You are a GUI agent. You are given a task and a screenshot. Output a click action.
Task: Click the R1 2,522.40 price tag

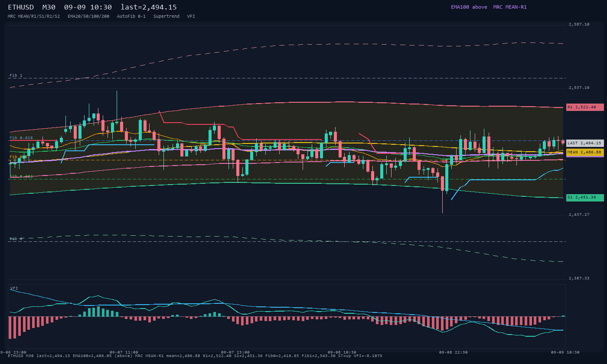585,107
